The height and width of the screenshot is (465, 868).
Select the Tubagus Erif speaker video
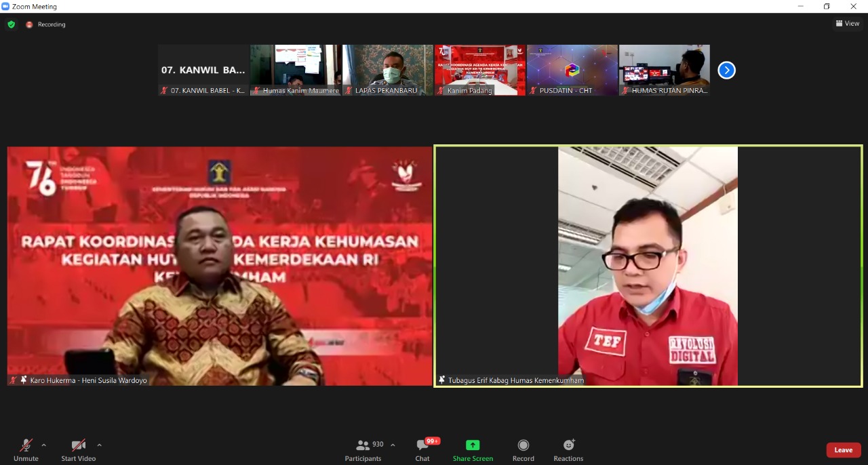[648, 266]
